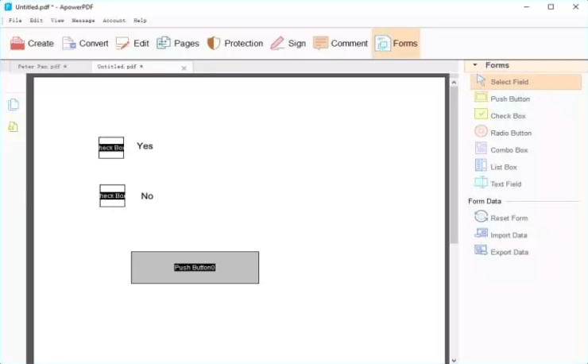This screenshot has height=364, width=588.
Task: Click the Yes label on the page
Action: click(145, 146)
